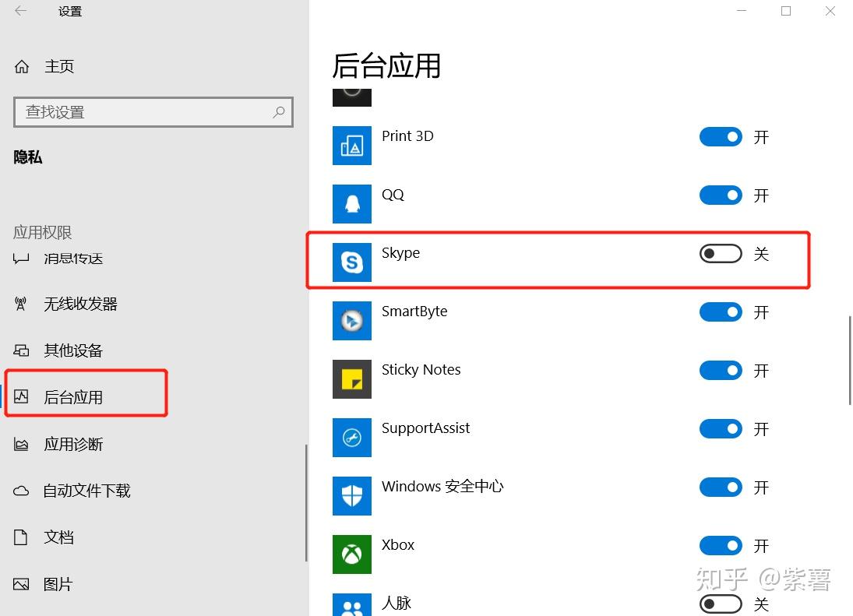The height and width of the screenshot is (616, 853).
Task: Open 消息传送 privacy settings
Action: 73,259
